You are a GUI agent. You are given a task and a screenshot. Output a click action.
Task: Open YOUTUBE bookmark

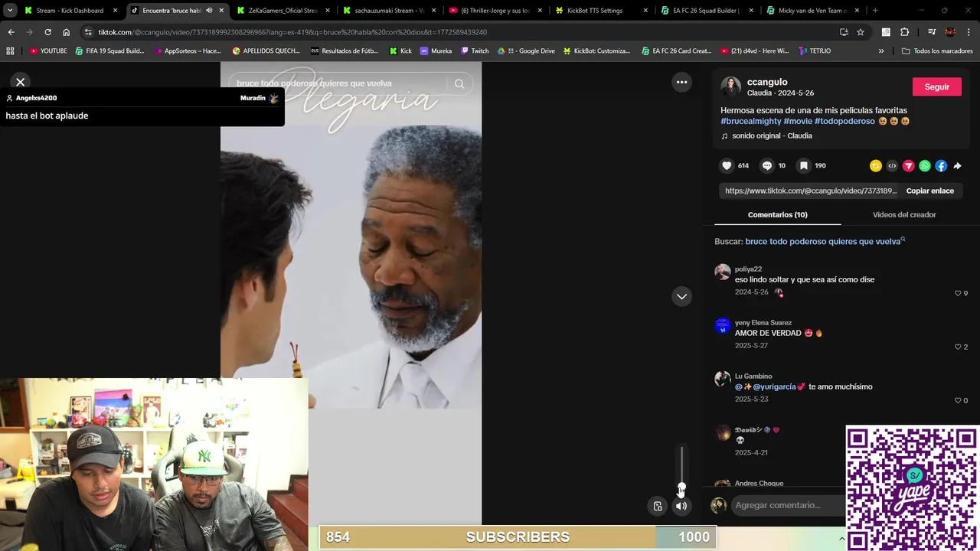[x=48, y=51]
